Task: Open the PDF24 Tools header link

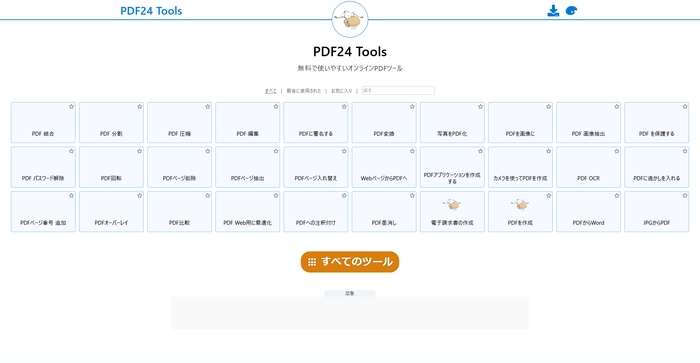Action: pos(151,11)
